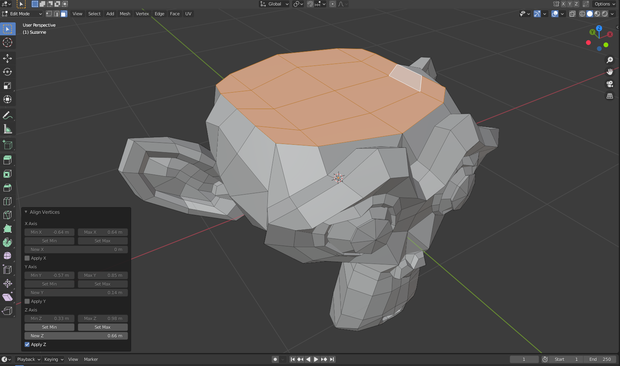Open the pivot point dropdown

point(298,4)
